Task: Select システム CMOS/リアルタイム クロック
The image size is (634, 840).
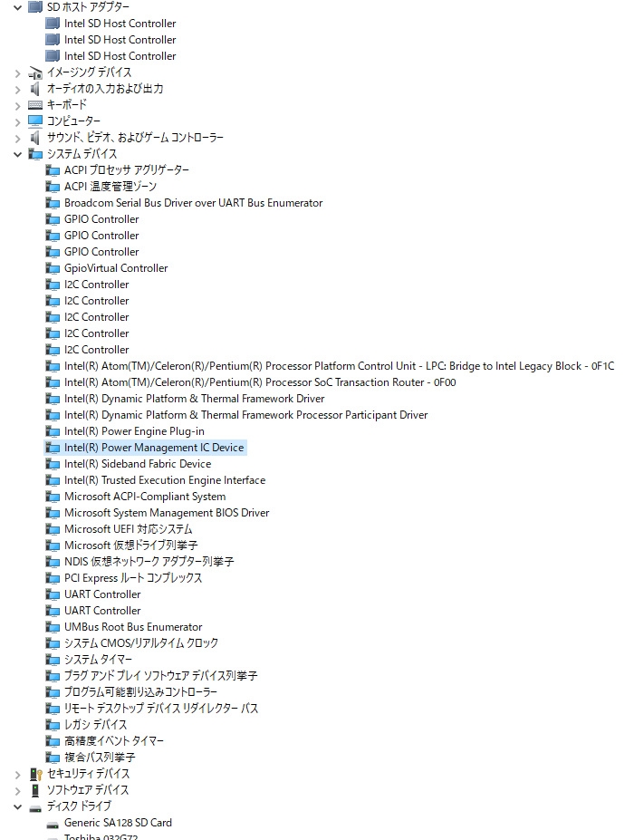Action: pyautogui.click(x=140, y=643)
